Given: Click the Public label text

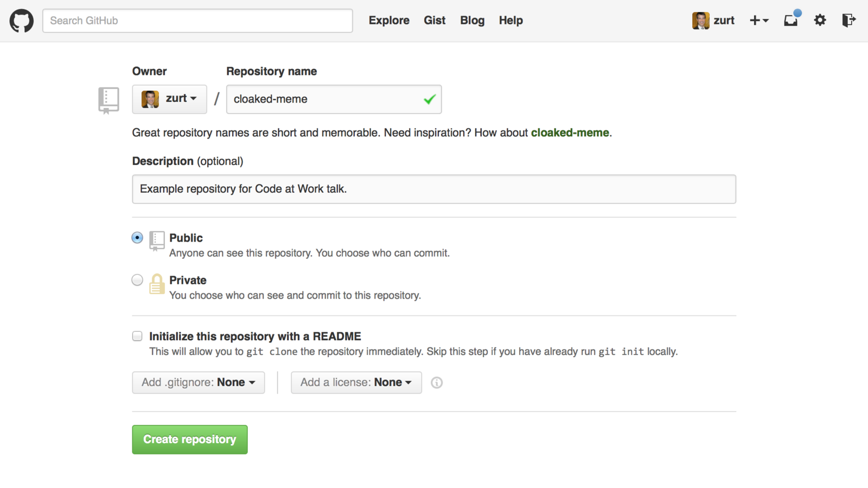Looking at the screenshot, I should (x=186, y=238).
